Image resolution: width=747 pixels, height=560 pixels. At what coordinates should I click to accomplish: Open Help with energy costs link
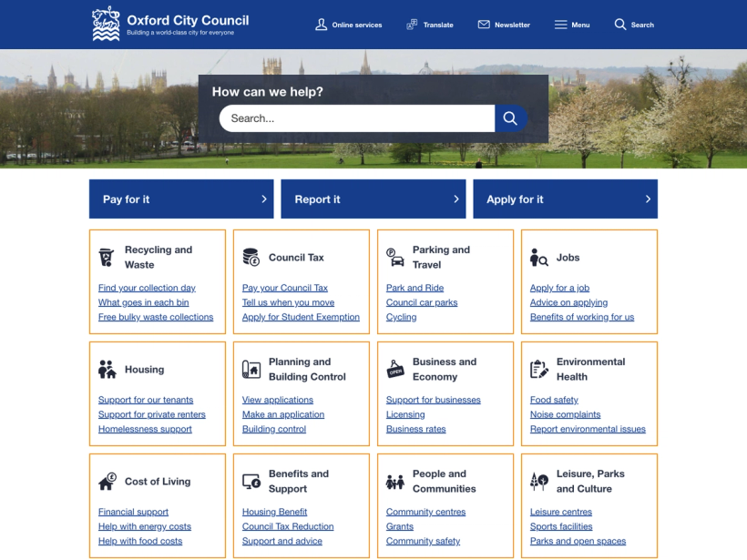point(144,526)
